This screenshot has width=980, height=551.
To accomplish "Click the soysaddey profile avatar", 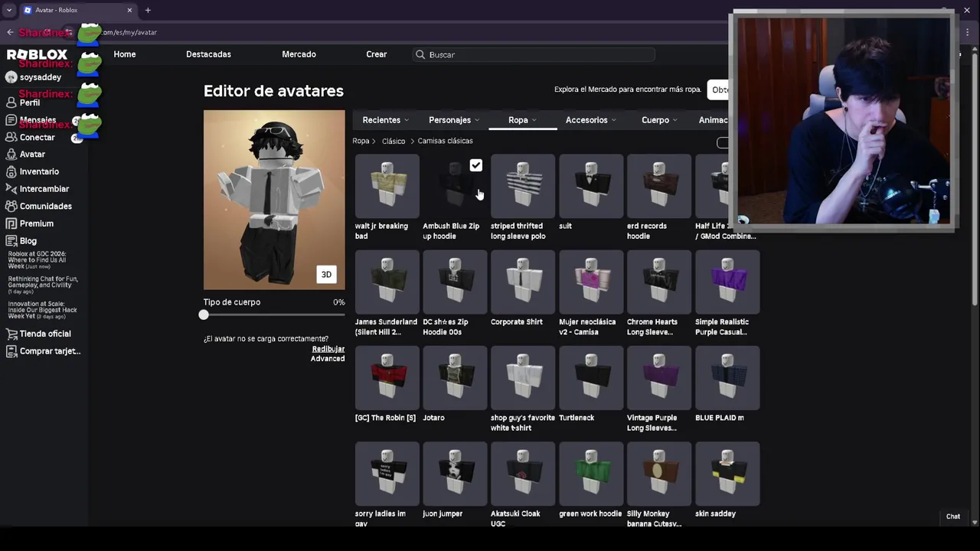I will 11,77.
